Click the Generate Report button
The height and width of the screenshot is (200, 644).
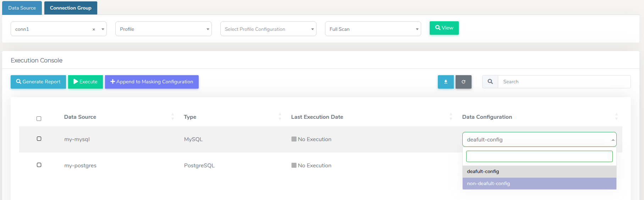(38, 82)
